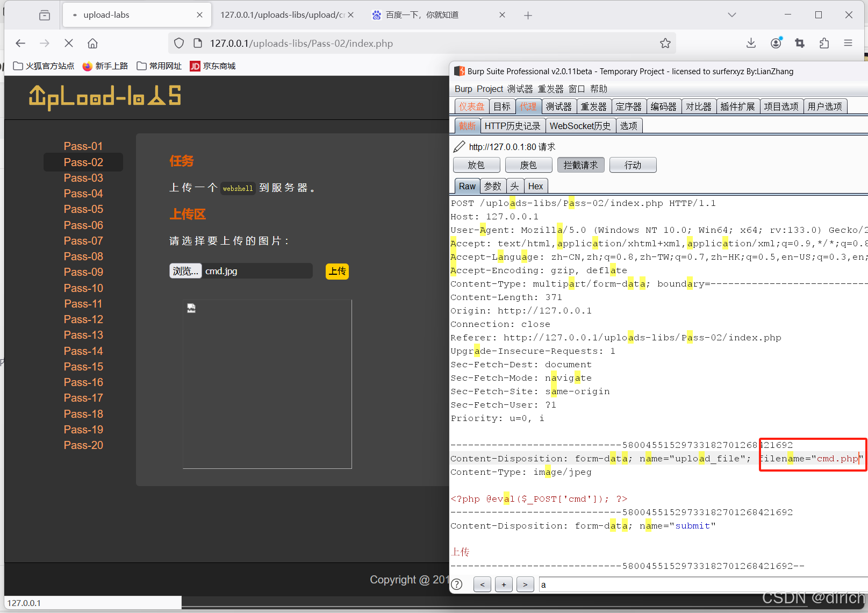The height and width of the screenshot is (613, 868).
Task: Open the 常用网址 bookmark folder
Action: click(160, 66)
